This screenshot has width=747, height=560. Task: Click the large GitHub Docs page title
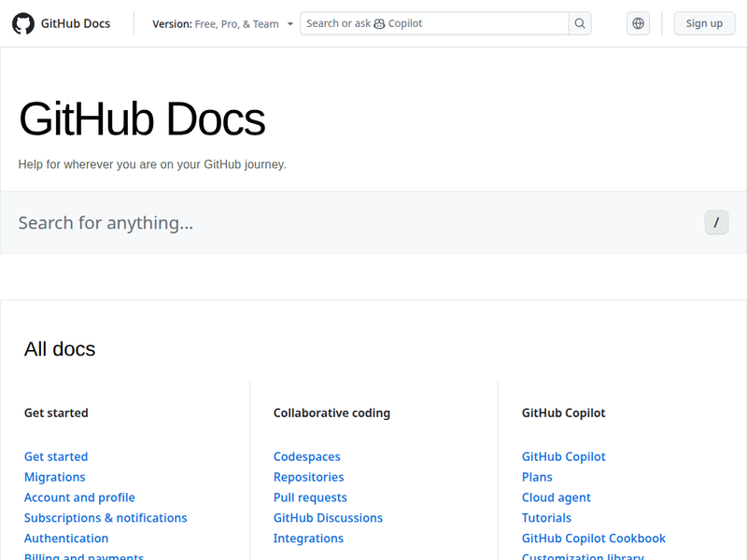point(142,119)
